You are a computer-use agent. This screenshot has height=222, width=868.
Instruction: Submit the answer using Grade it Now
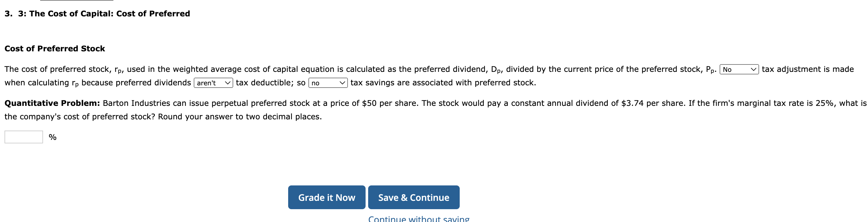pyautogui.click(x=326, y=197)
